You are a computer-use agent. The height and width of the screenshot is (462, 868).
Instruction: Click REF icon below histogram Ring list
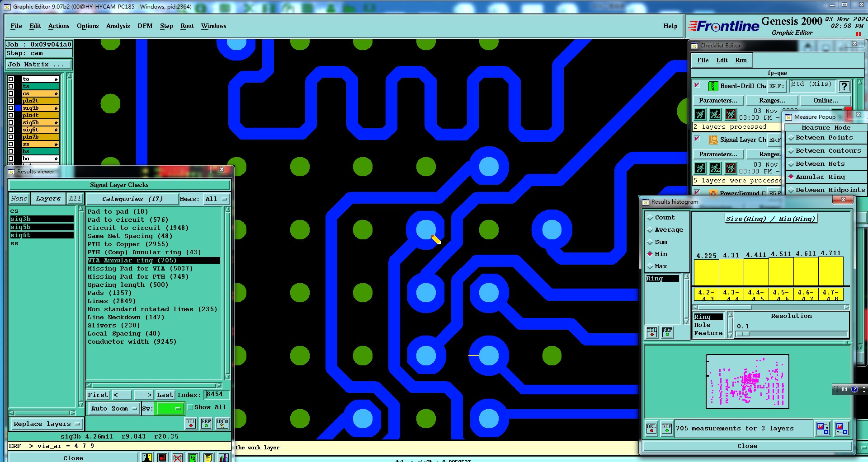pos(667,332)
